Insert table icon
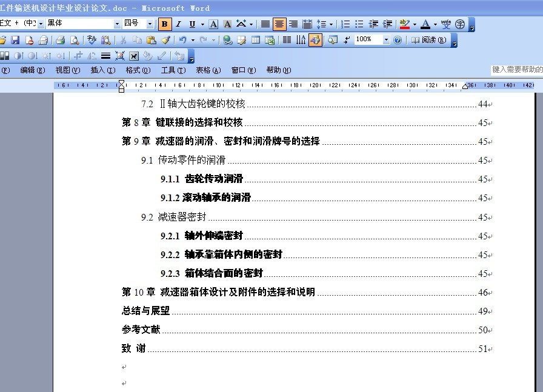 click(256, 40)
